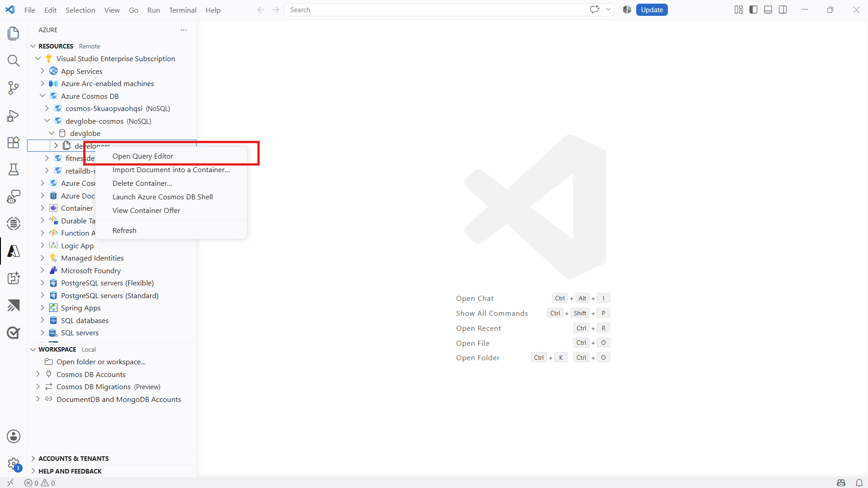Go forward using the navigation arrow
Screen dimensions: 868x488
(x=276, y=10)
